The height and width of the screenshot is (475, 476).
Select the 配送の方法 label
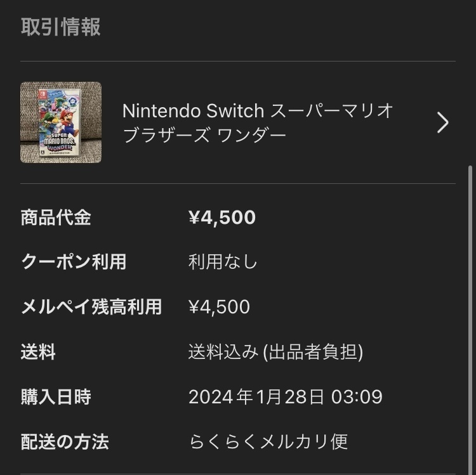(65, 441)
